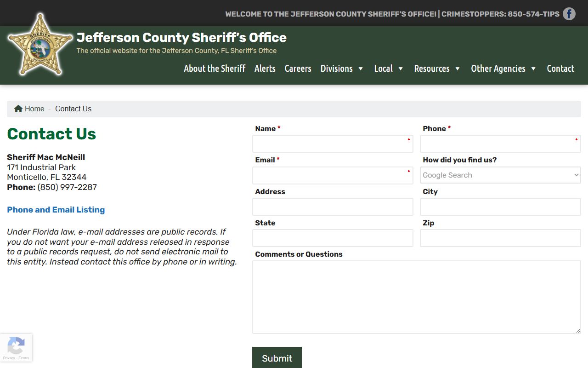Click the 'How did you find us?' label
The width and height of the screenshot is (588, 368).
pyautogui.click(x=459, y=160)
